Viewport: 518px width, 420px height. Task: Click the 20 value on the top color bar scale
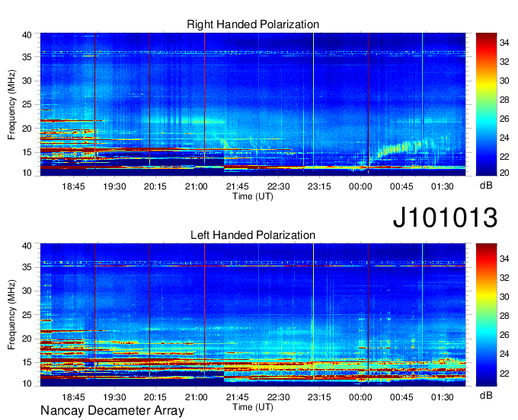504,173
